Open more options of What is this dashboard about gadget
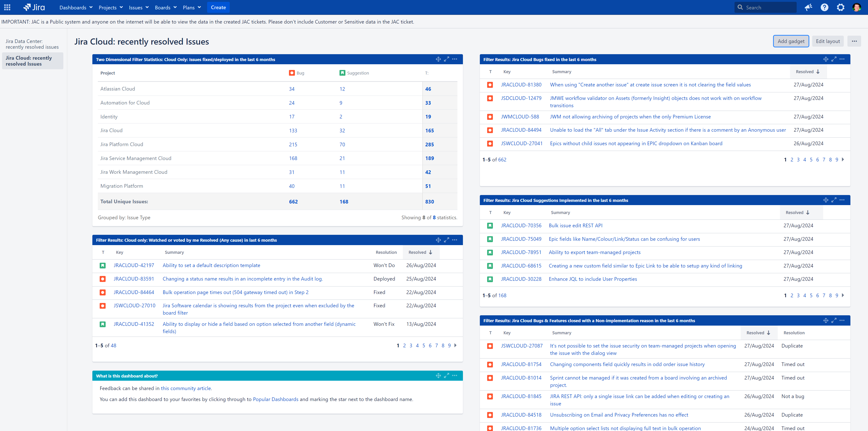868x431 pixels. pyautogui.click(x=454, y=376)
